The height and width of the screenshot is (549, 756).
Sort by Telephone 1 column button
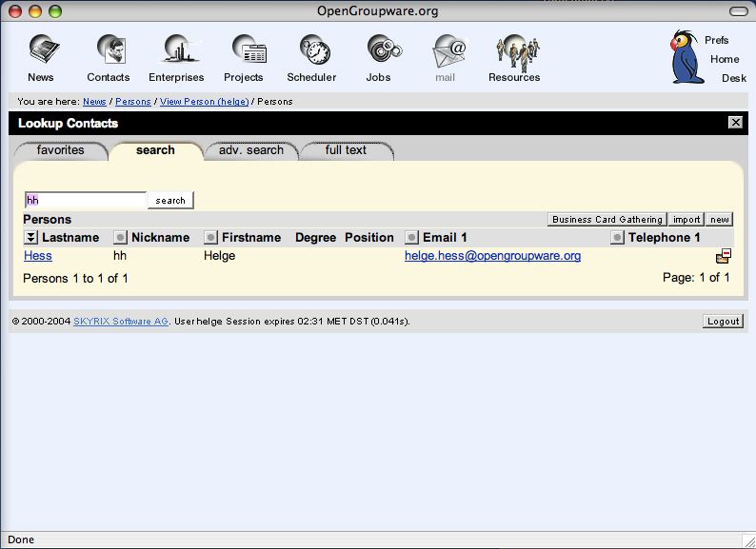(x=617, y=237)
